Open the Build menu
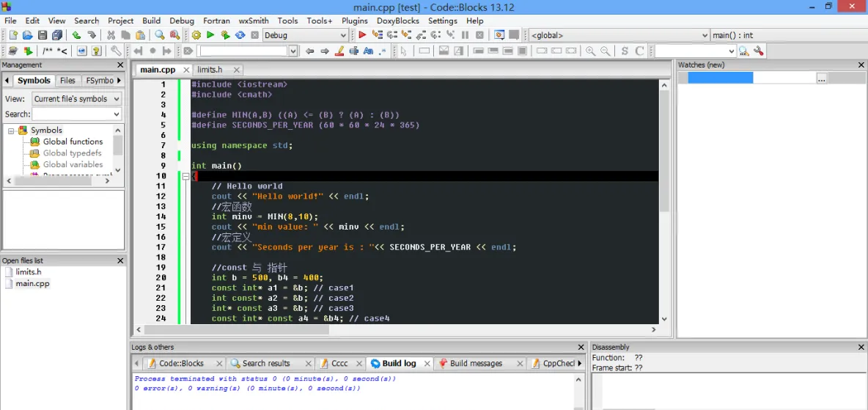 click(151, 21)
